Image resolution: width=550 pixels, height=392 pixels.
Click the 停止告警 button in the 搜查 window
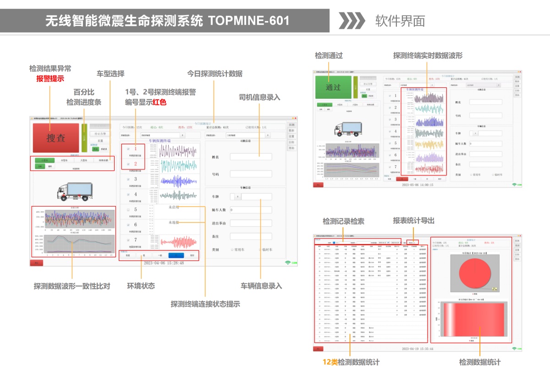(x=100, y=134)
